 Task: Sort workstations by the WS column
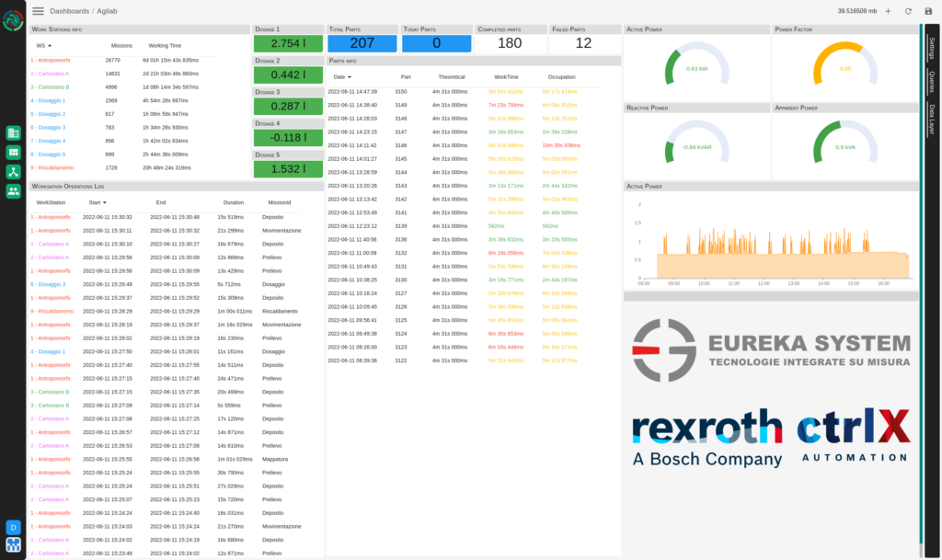tap(43, 45)
